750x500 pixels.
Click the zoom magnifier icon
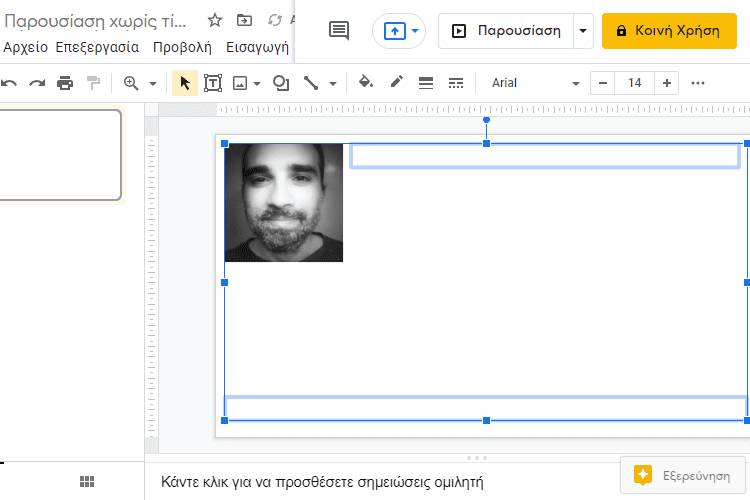click(x=131, y=83)
